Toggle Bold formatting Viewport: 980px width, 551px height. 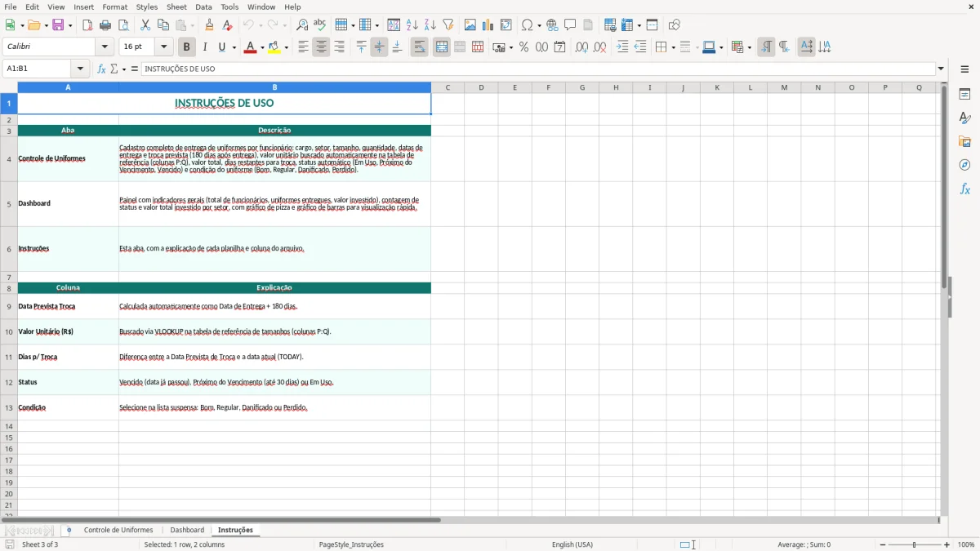point(186,47)
